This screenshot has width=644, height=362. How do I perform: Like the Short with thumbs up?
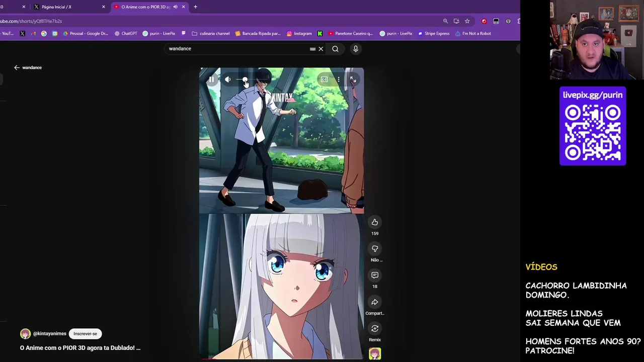click(375, 222)
